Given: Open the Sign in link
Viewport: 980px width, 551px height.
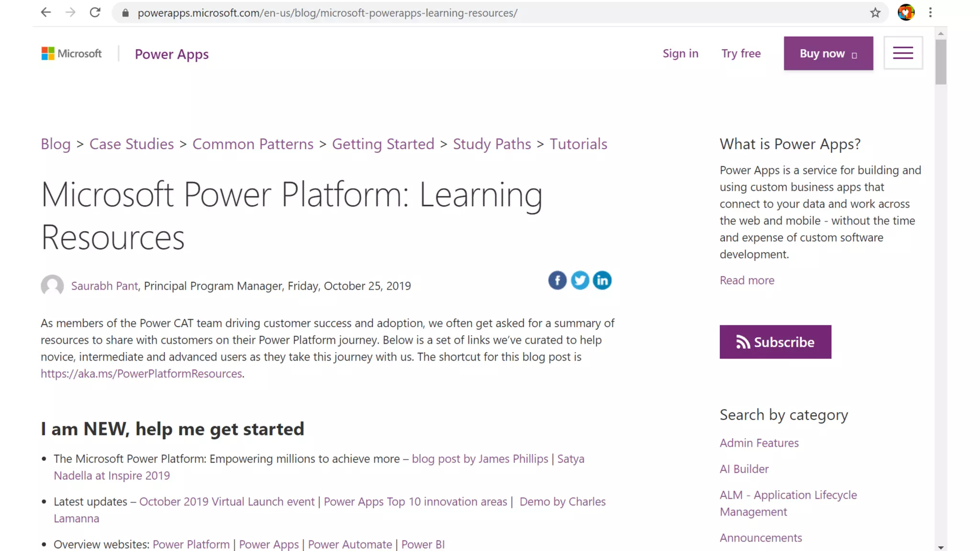Looking at the screenshot, I should (680, 54).
